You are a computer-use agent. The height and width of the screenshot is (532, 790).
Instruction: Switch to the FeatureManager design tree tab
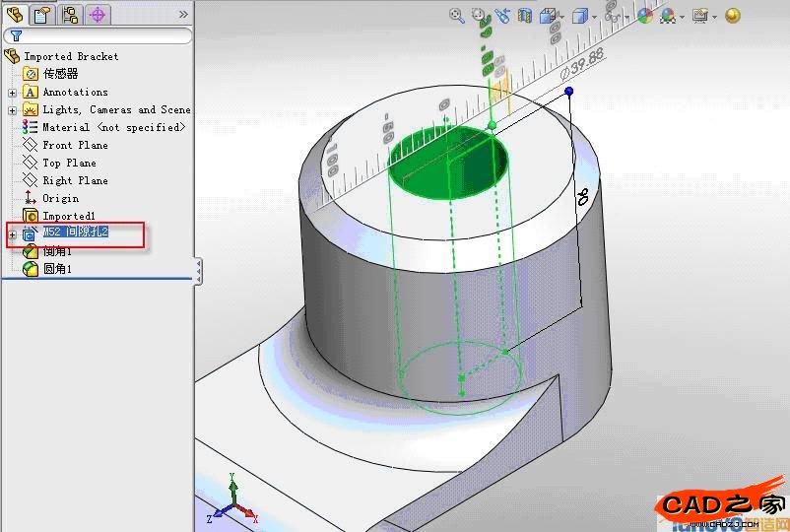coord(14,14)
